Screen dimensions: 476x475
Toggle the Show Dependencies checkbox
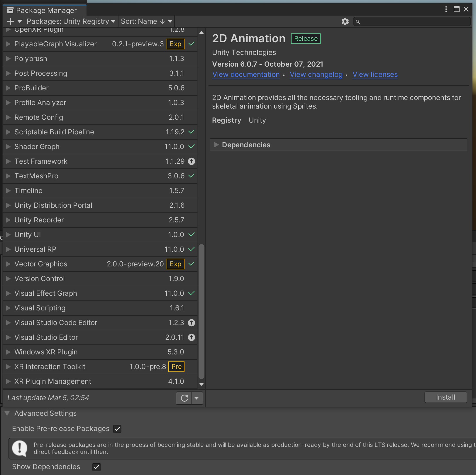click(96, 467)
